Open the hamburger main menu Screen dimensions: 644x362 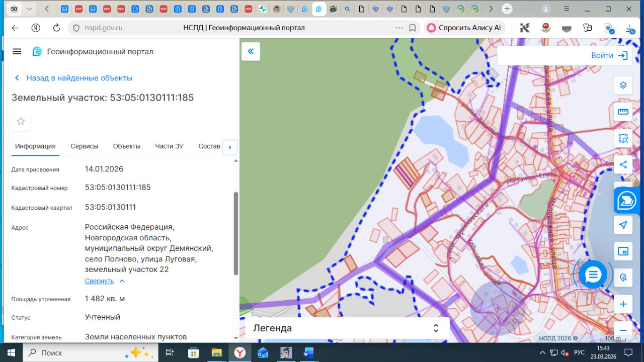pyautogui.click(x=17, y=51)
